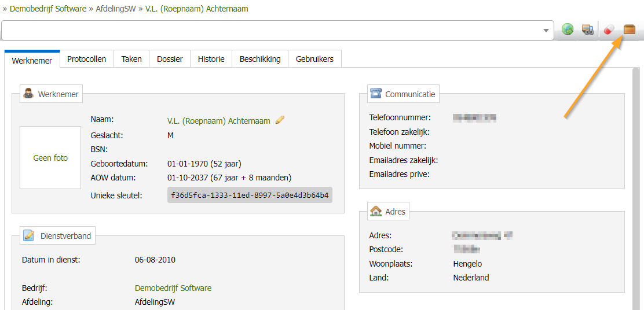The height and width of the screenshot is (310, 644).
Task: Click the pencil edit icon beside the name
Action: 280,120
